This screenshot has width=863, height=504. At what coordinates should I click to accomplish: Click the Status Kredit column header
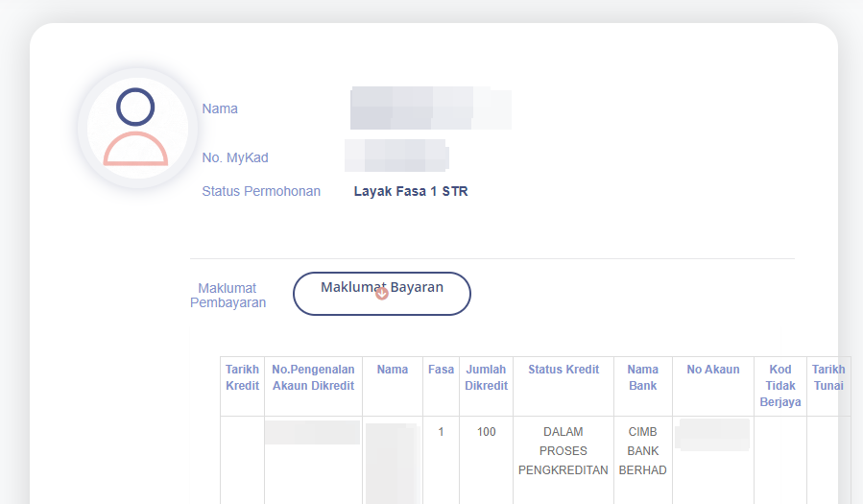[x=563, y=370]
